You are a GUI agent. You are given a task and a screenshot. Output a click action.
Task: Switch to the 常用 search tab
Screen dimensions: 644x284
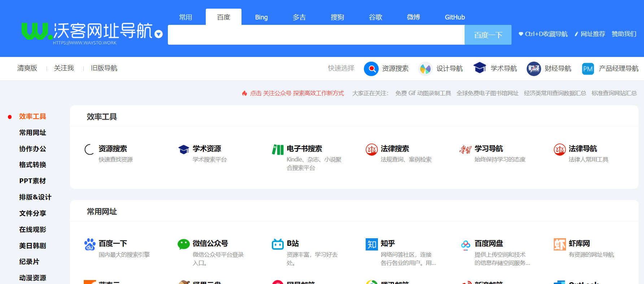click(186, 17)
